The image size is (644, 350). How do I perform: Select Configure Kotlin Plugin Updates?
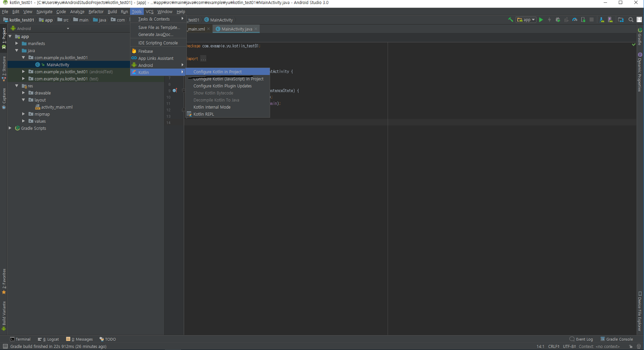click(227, 86)
